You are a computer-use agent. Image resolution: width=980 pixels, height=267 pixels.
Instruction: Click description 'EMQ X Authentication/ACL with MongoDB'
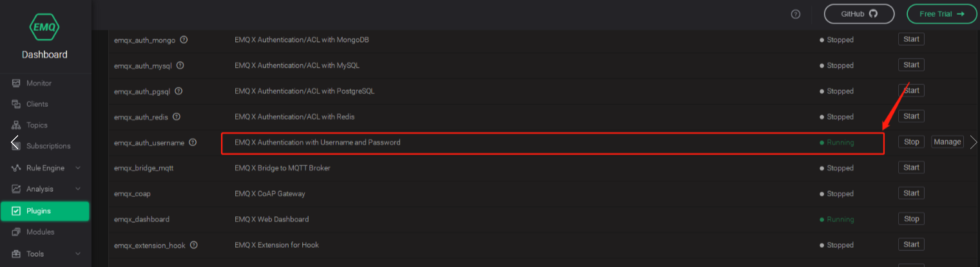click(302, 40)
